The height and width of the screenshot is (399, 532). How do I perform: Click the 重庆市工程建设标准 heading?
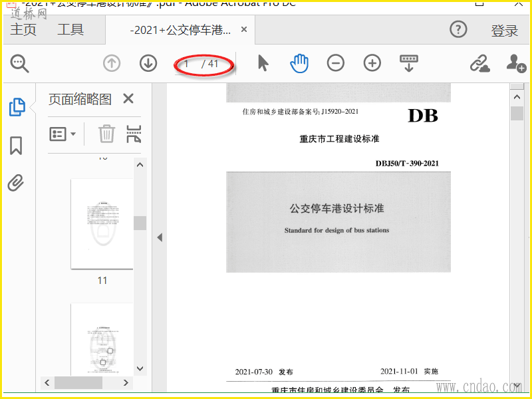(x=339, y=139)
